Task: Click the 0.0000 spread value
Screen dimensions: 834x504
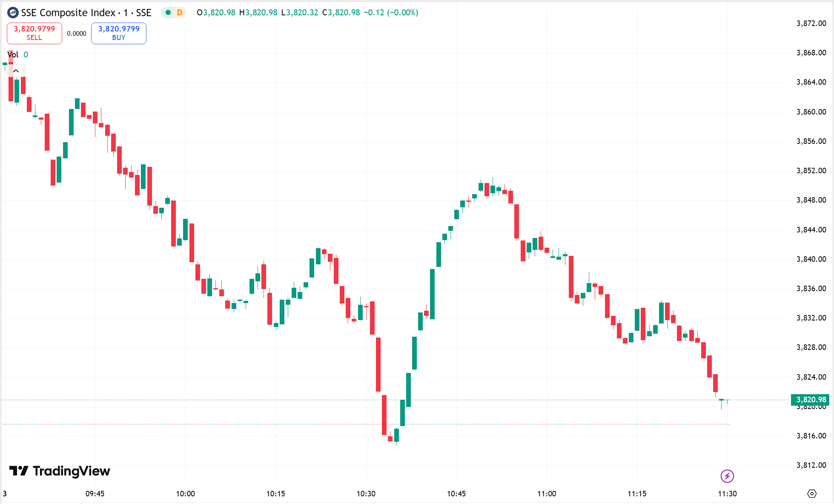Action: coord(77,34)
